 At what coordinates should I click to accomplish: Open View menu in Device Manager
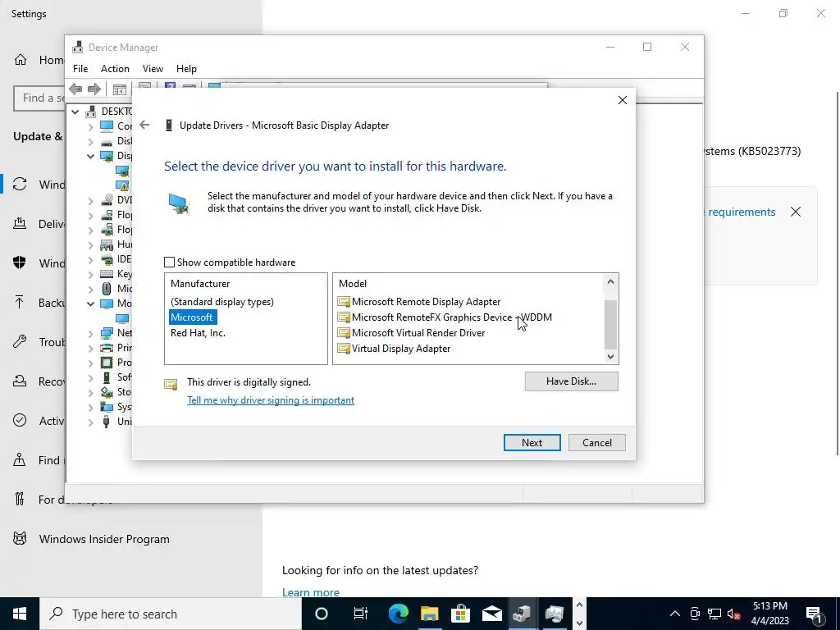pyautogui.click(x=153, y=69)
